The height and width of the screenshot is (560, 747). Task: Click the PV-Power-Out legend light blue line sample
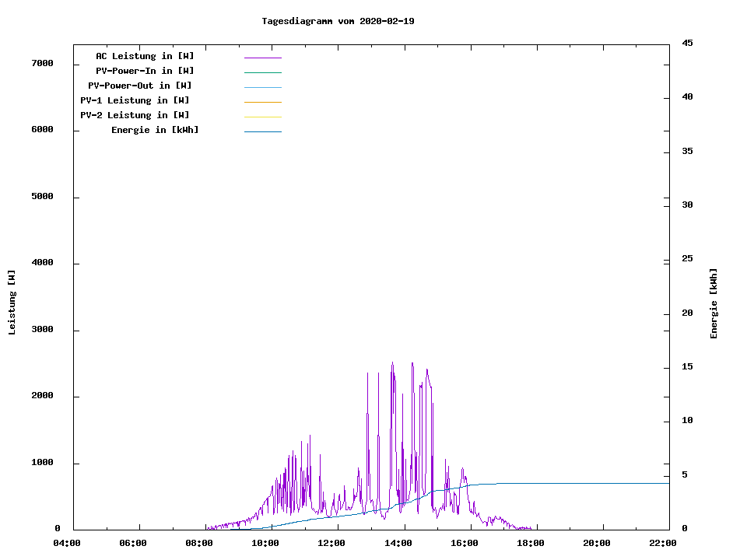pos(262,87)
